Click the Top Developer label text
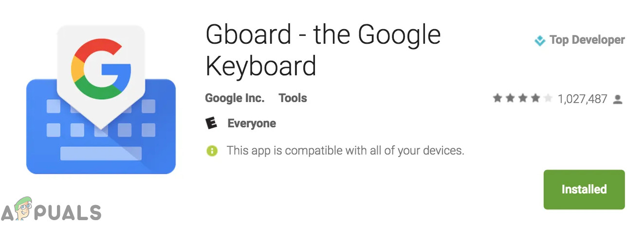The height and width of the screenshot is (225, 644). point(587,40)
